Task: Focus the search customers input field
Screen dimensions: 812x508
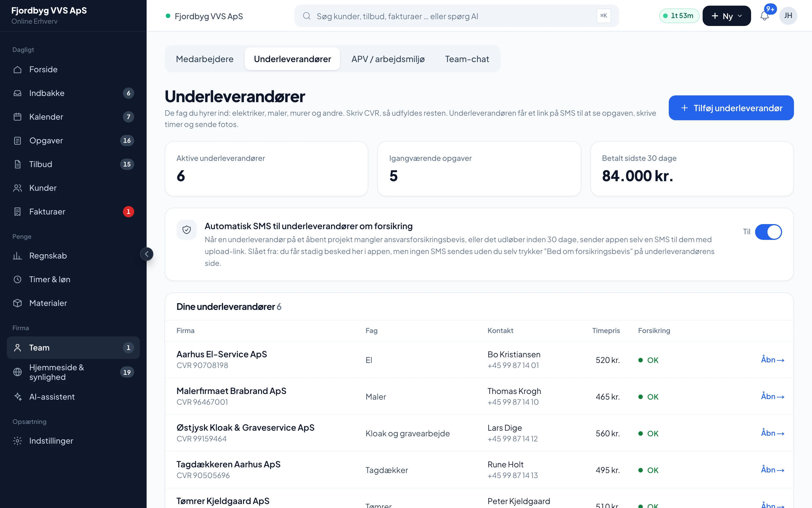Action: [x=456, y=16]
